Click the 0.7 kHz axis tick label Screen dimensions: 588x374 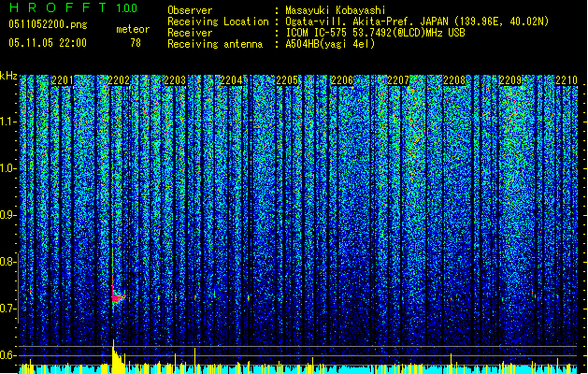pyautogui.click(x=7, y=309)
